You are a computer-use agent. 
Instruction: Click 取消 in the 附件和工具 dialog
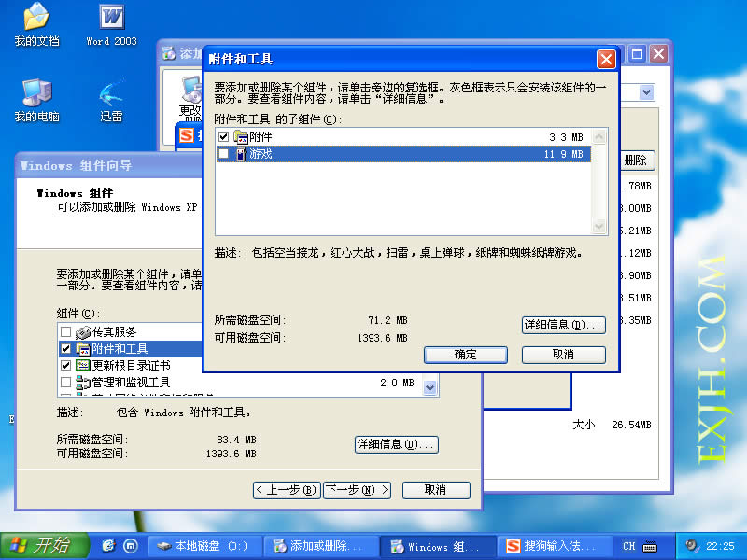click(564, 355)
